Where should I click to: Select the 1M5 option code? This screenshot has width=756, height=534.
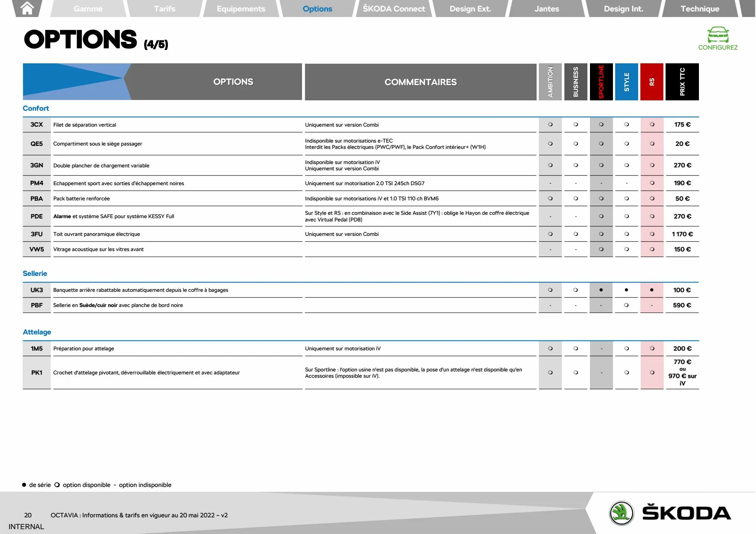click(x=37, y=348)
